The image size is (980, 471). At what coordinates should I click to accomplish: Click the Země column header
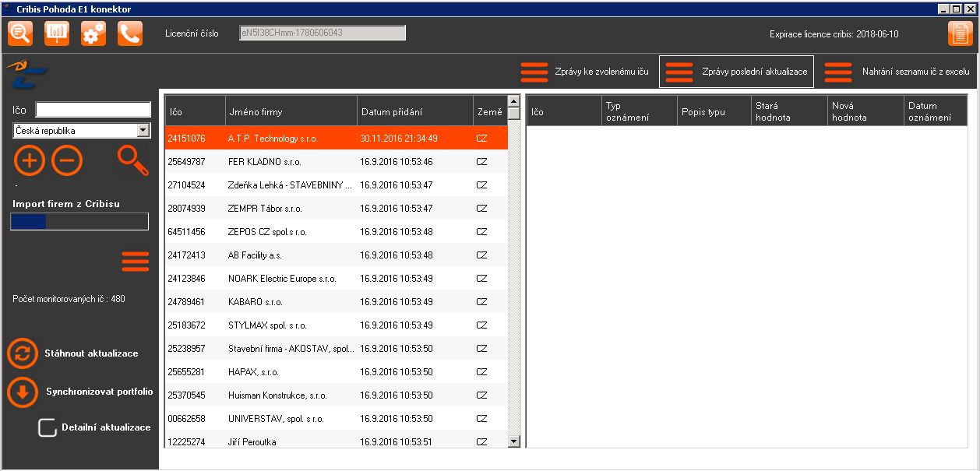[490, 111]
